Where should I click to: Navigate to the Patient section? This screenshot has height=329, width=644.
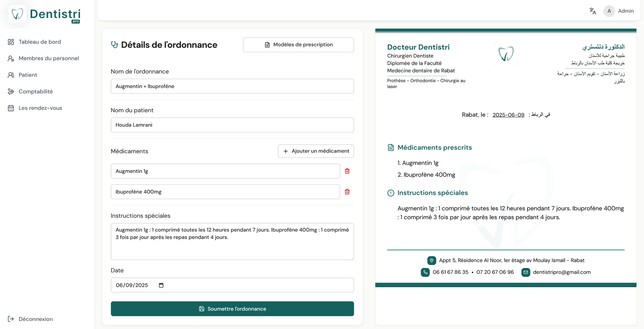coord(27,75)
